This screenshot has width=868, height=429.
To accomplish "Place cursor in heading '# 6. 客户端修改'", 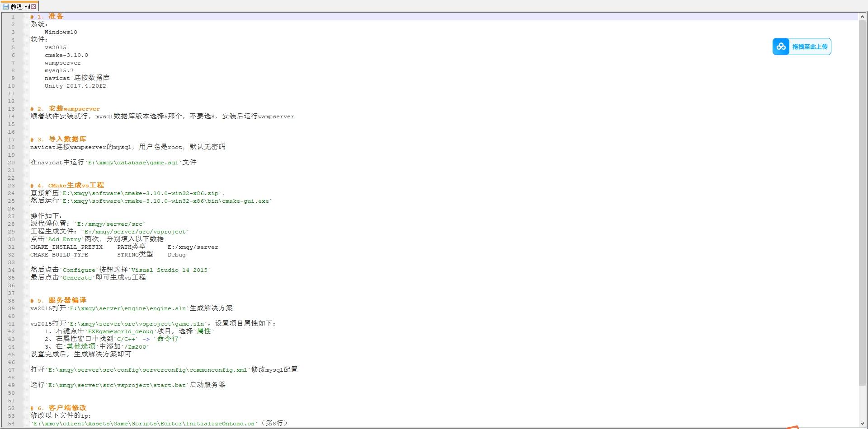I will [x=58, y=408].
